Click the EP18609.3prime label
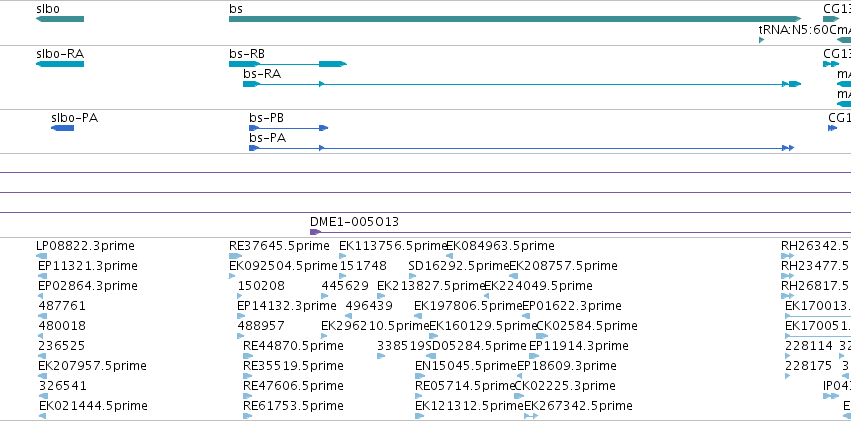This screenshot has width=851, height=421. point(567,366)
